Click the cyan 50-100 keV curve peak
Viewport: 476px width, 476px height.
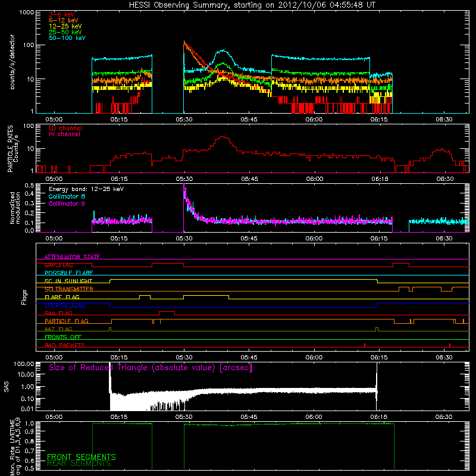(224, 51)
